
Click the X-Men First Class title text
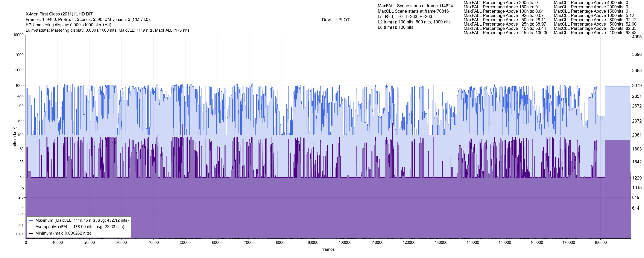(x=59, y=14)
